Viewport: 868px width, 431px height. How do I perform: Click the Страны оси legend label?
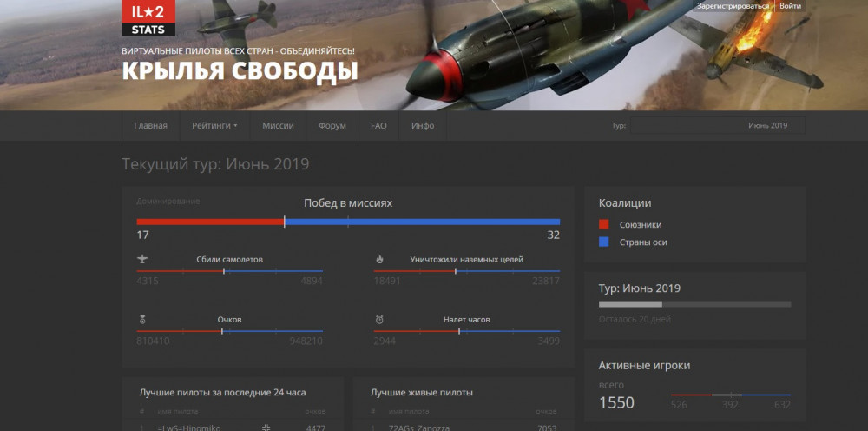[x=643, y=242]
